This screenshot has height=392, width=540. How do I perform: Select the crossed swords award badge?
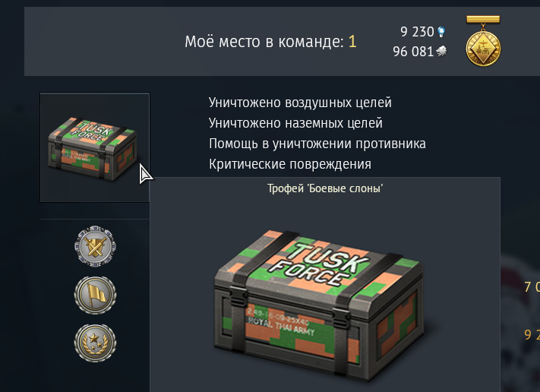(96, 246)
